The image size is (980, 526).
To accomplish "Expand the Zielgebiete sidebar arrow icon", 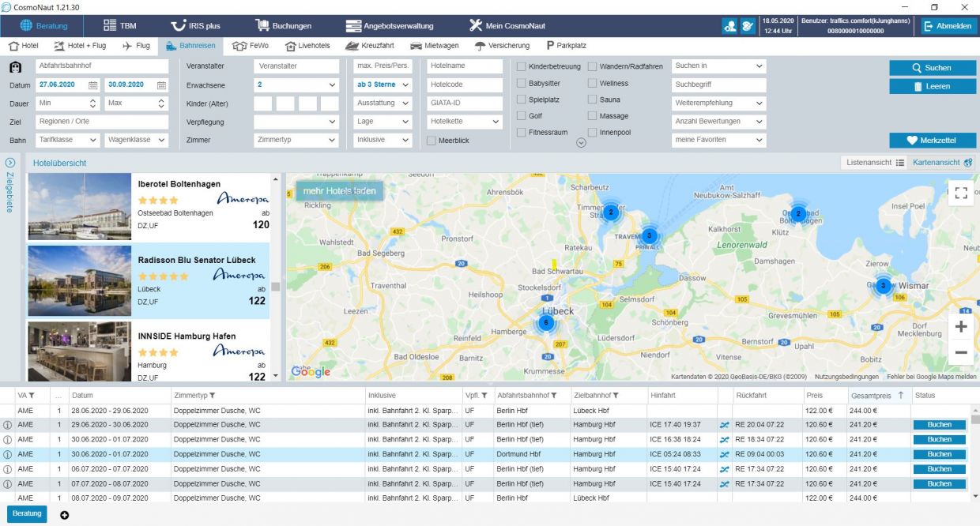I will pos(10,163).
